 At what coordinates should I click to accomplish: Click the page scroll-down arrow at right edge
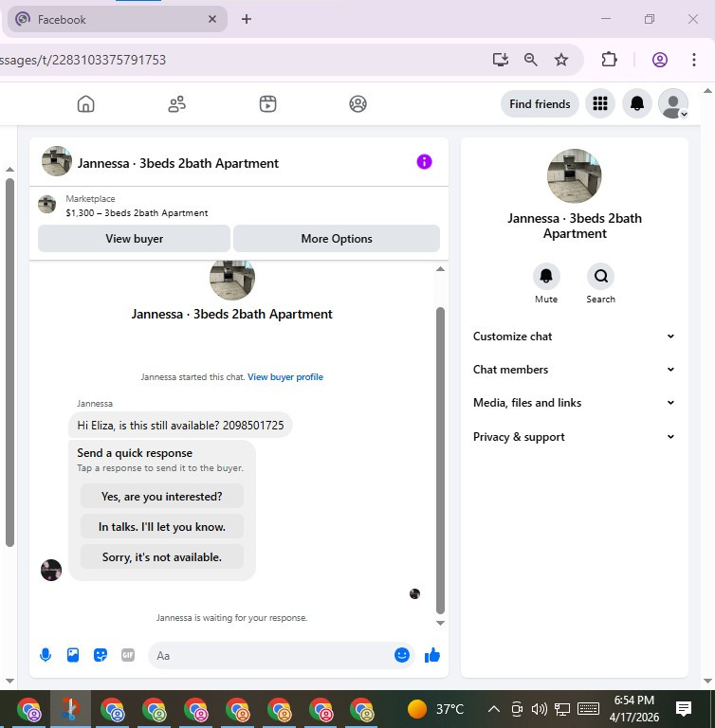(707, 682)
